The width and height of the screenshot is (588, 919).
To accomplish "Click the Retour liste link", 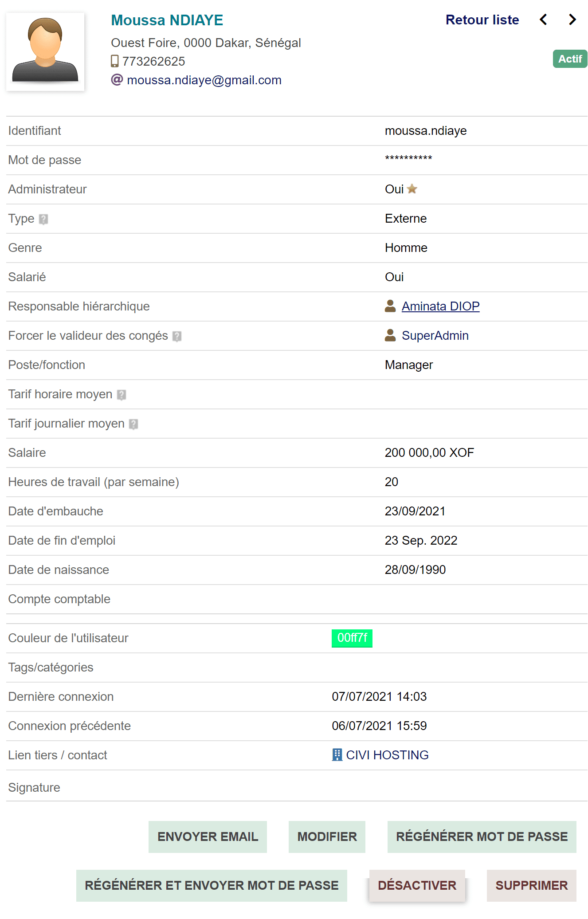I will pyautogui.click(x=482, y=20).
